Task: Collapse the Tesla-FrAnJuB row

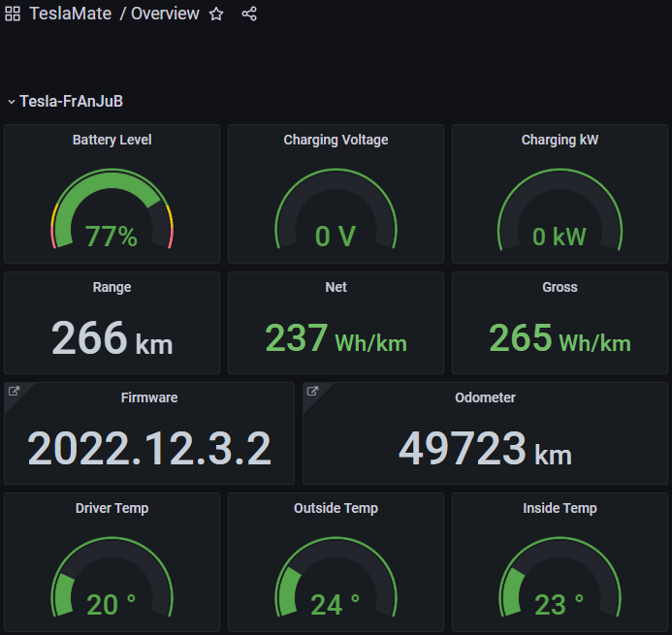Action: click(x=12, y=102)
